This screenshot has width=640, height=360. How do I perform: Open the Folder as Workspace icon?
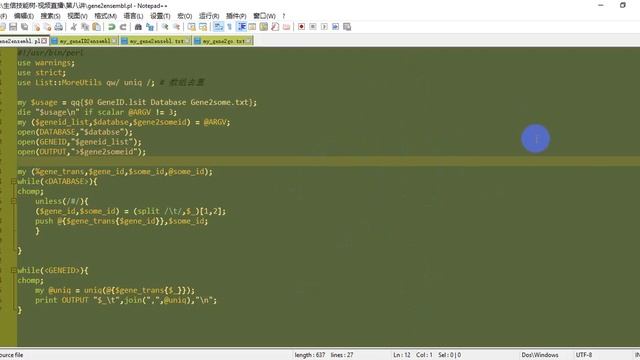tap(287, 27)
